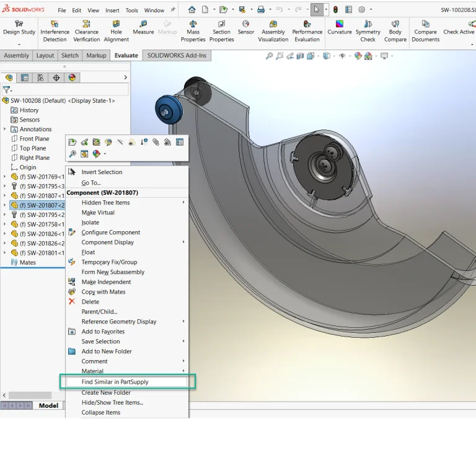Click the horizontal scrollbar in the feature tree
Viewport: 476px width, 476px height.
pos(30,395)
